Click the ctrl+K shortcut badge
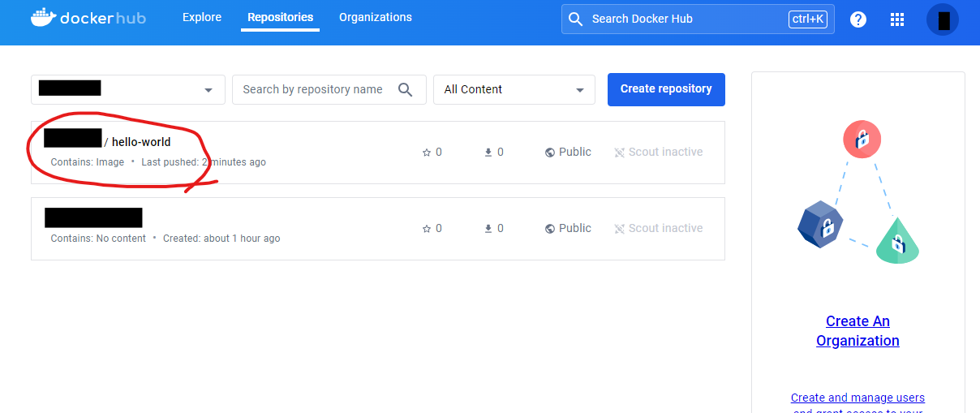980x413 pixels. [808, 19]
